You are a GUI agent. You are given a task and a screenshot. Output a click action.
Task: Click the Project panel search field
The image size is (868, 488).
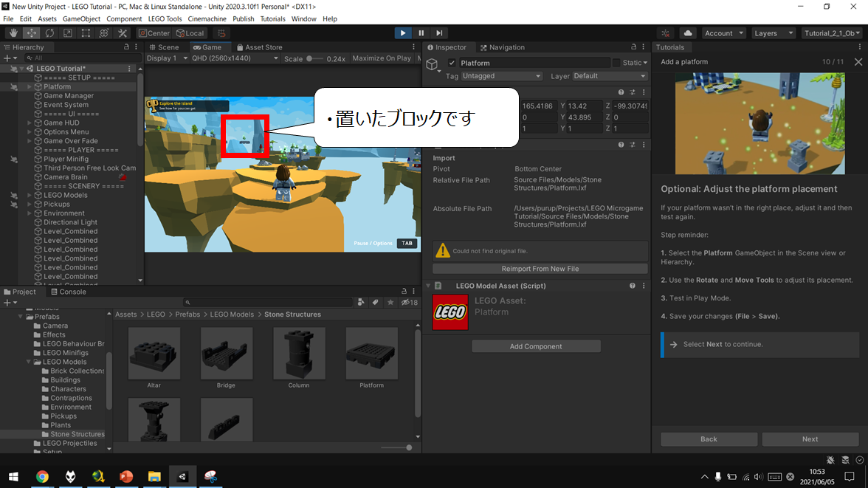[x=268, y=303]
